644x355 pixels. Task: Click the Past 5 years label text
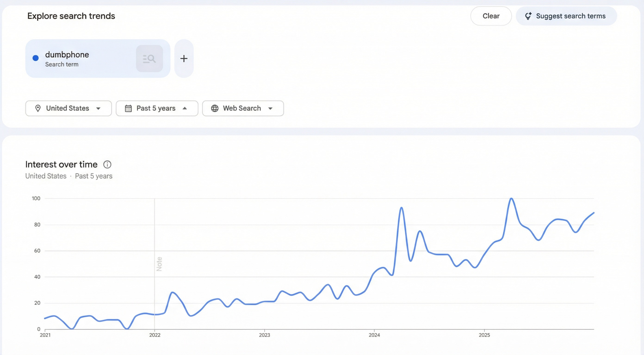click(156, 108)
